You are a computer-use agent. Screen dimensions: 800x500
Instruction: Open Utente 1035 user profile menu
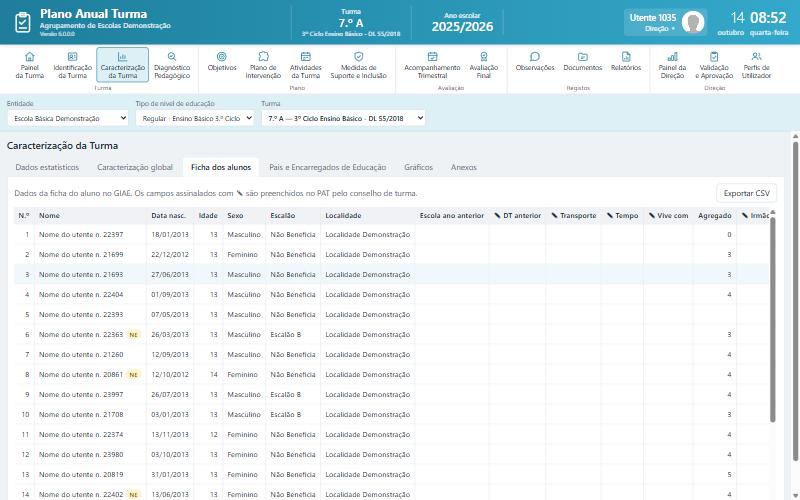tap(665, 22)
